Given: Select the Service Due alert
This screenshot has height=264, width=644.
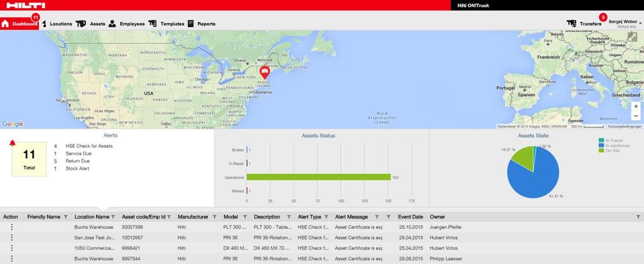Looking at the screenshot, I should click(79, 153).
